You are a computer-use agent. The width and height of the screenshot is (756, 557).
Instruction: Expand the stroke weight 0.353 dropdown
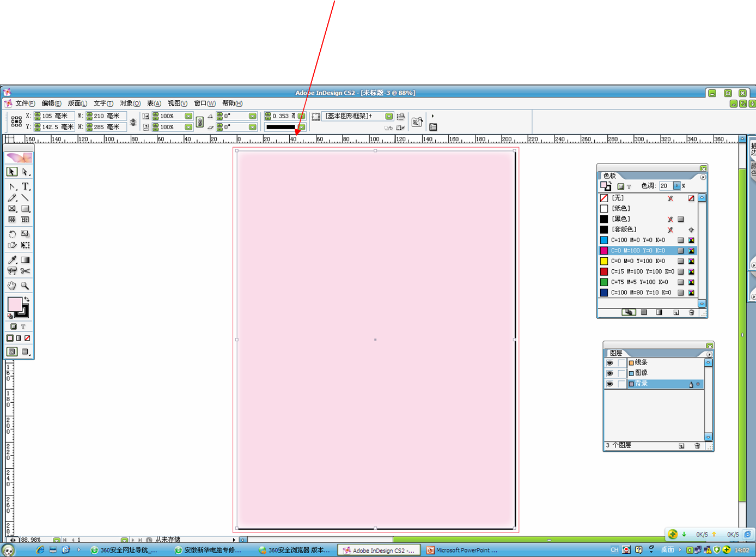pos(301,116)
